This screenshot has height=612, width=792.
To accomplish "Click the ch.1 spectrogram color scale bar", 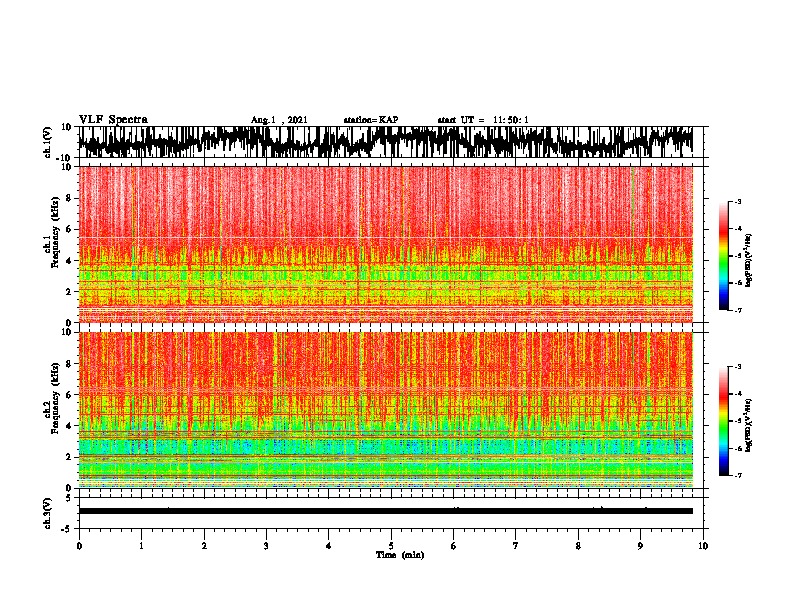I will pyautogui.click(x=723, y=256).
